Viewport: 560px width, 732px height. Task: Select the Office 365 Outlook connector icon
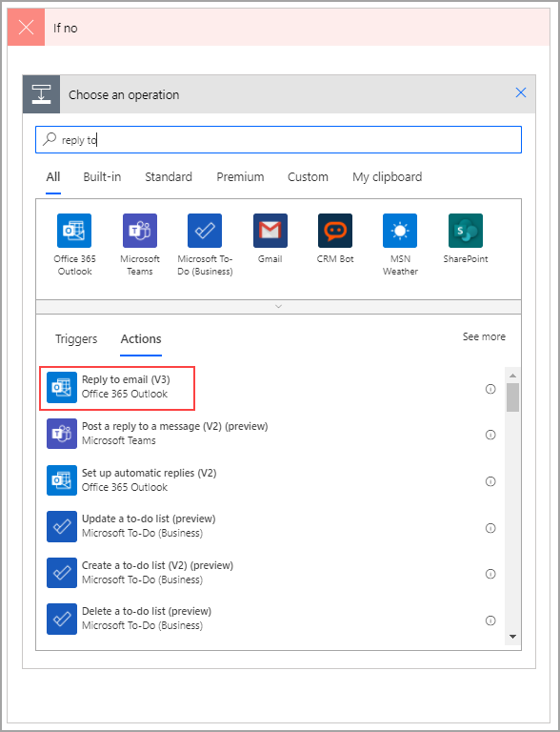74,231
